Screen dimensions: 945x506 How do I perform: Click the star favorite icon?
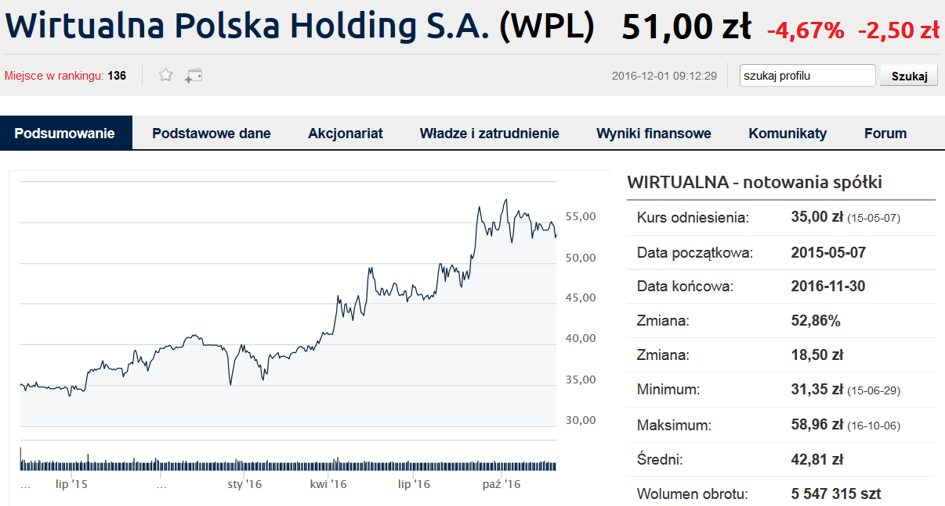pos(167,75)
